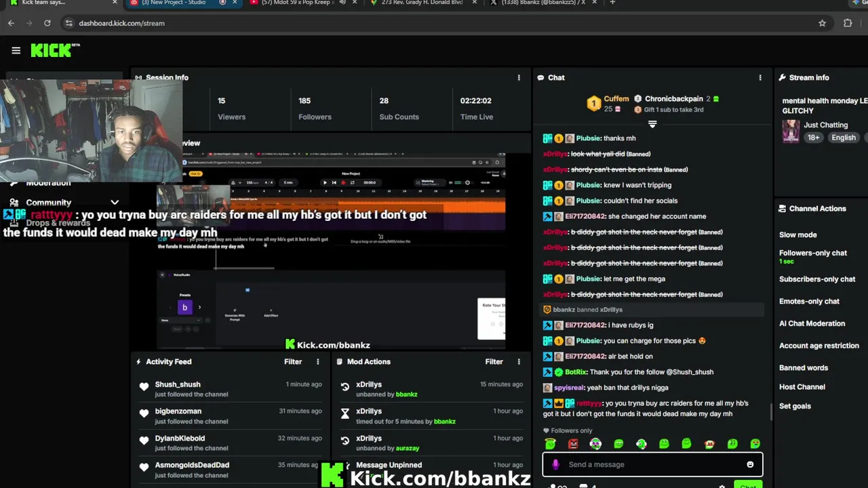Open DylanKlebold in Activity Feed

pos(180,439)
